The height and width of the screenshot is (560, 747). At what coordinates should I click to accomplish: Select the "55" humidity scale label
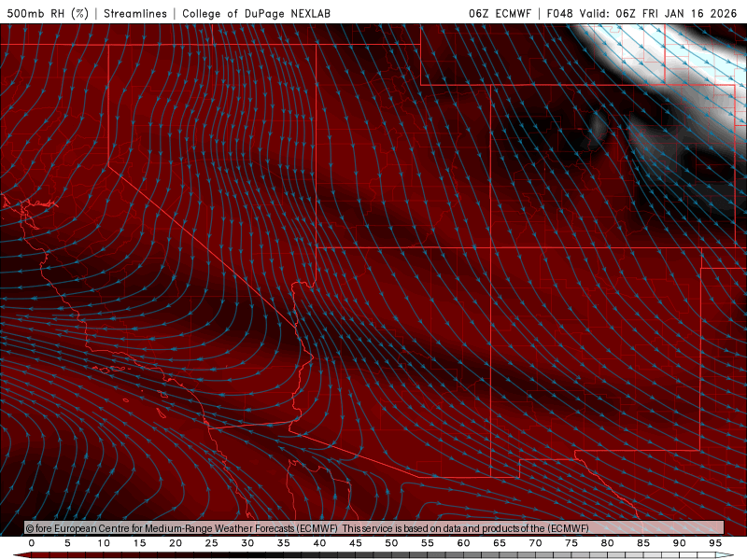(428, 543)
